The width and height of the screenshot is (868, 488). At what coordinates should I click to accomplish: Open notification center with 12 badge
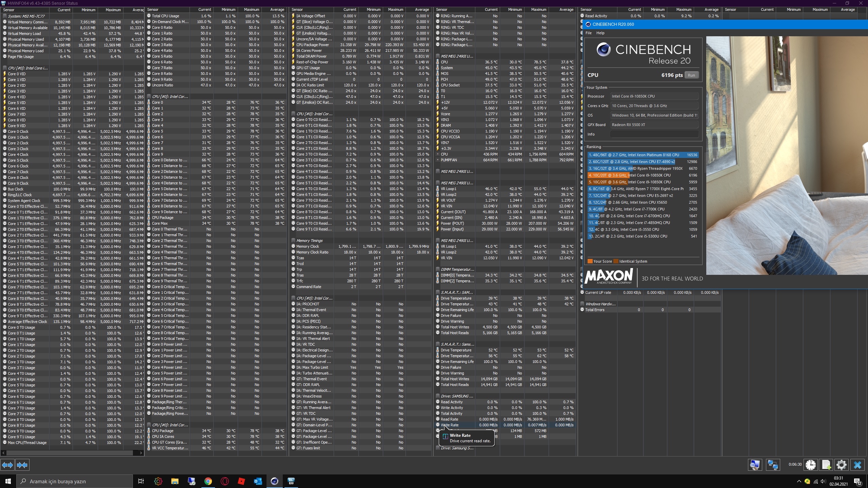click(x=858, y=481)
